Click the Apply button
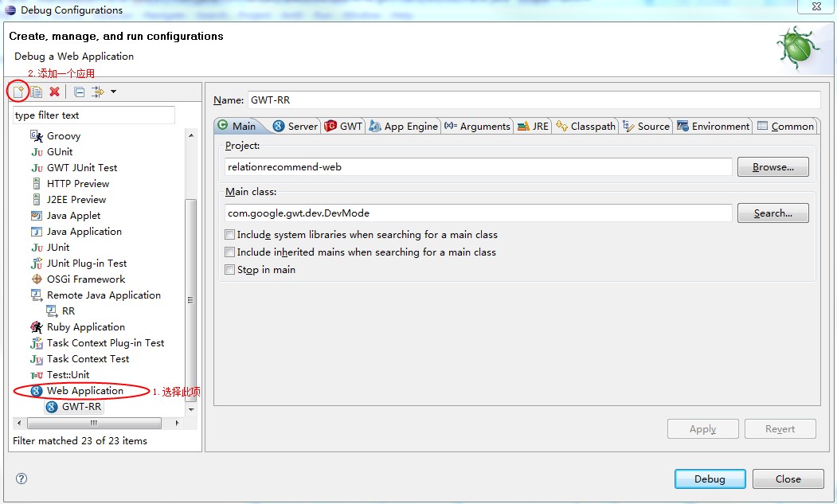The height and width of the screenshot is (504, 837). pos(703,428)
